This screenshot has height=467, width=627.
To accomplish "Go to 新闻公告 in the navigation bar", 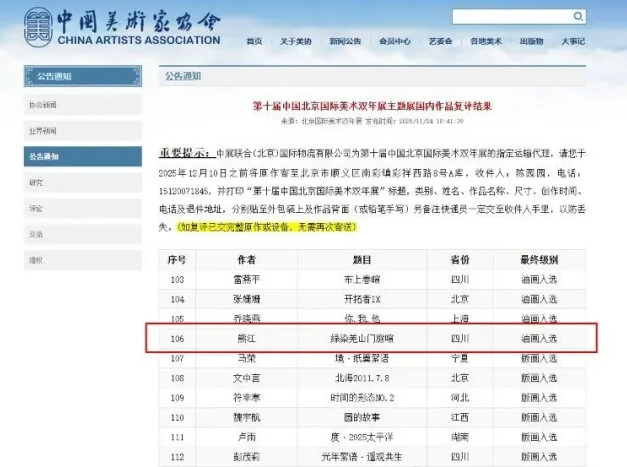I will tap(348, 41).
